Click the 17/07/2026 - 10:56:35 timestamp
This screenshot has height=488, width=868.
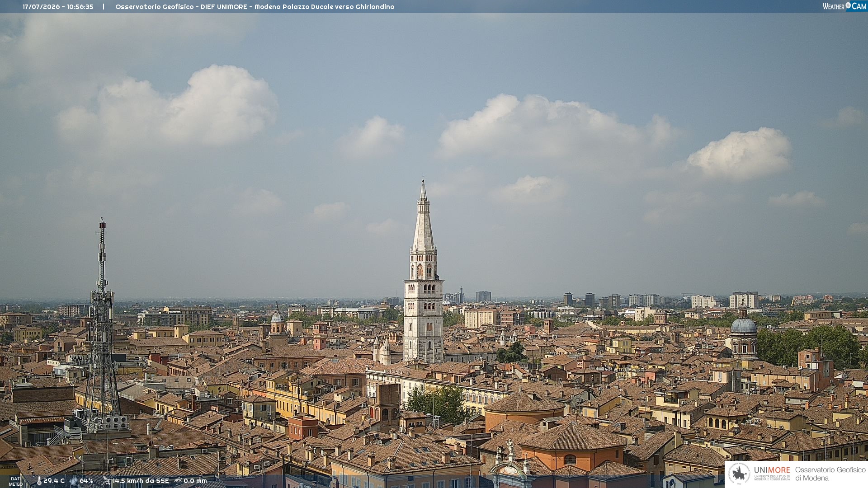pyautogui.click(x=58, y=7)
